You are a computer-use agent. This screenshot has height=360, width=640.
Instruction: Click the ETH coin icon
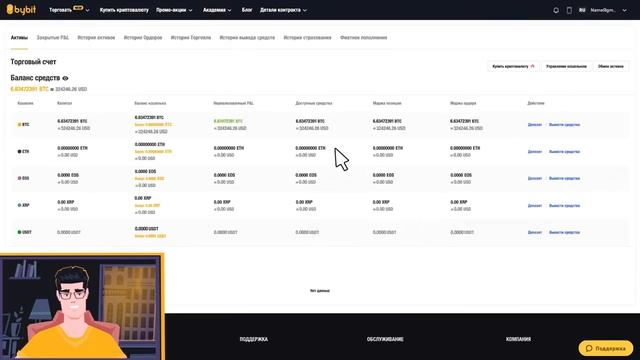(x=19, y=151)
